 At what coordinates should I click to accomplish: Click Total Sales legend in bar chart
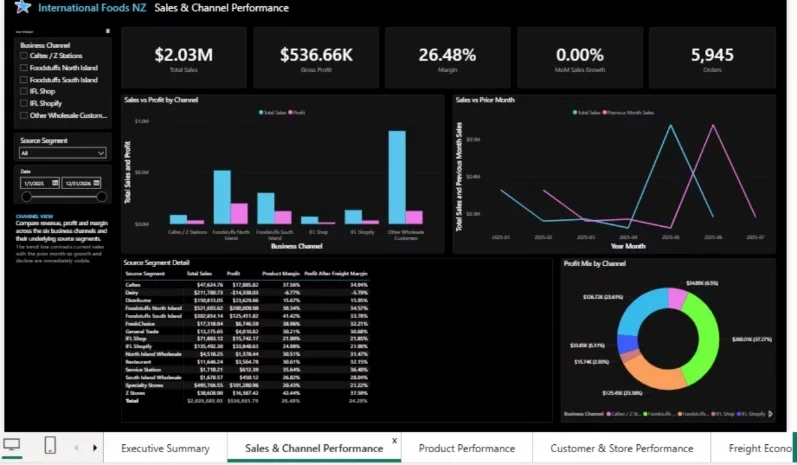coord(272,112)
